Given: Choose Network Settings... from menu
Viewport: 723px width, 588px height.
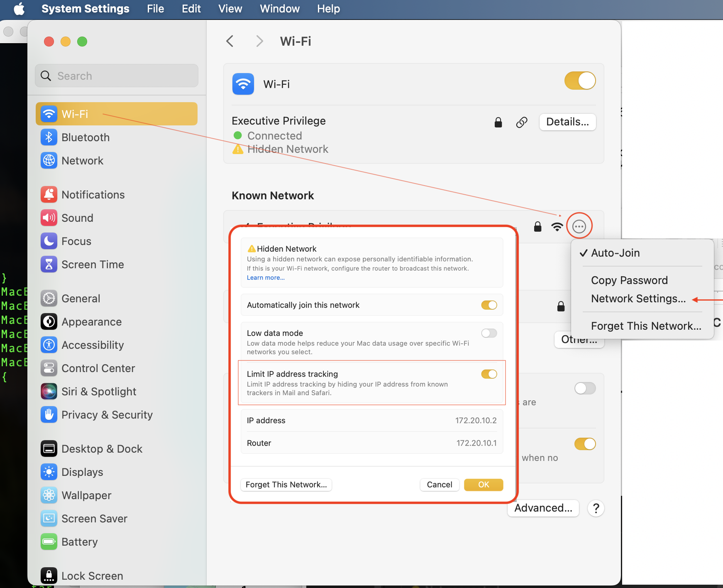Looking at the screenshot, I should (638, 299).
